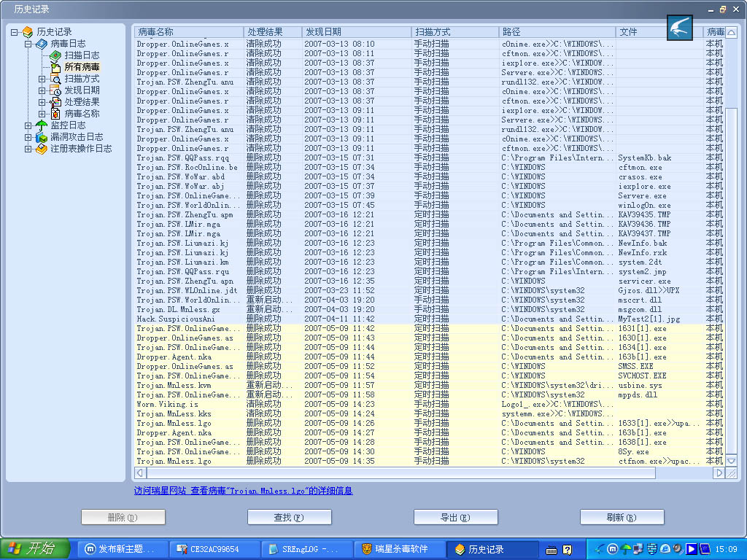
Task: Click the bug page icon beside 病毒名称
Action: coord(55,113)
